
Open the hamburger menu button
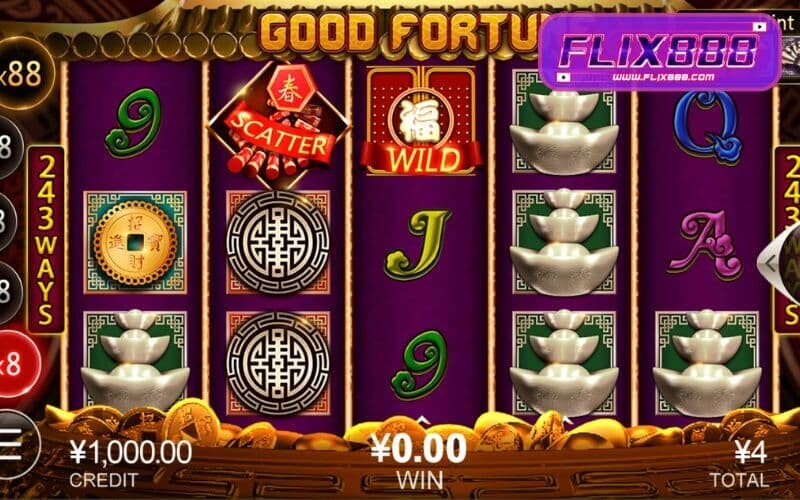point(13,445)
